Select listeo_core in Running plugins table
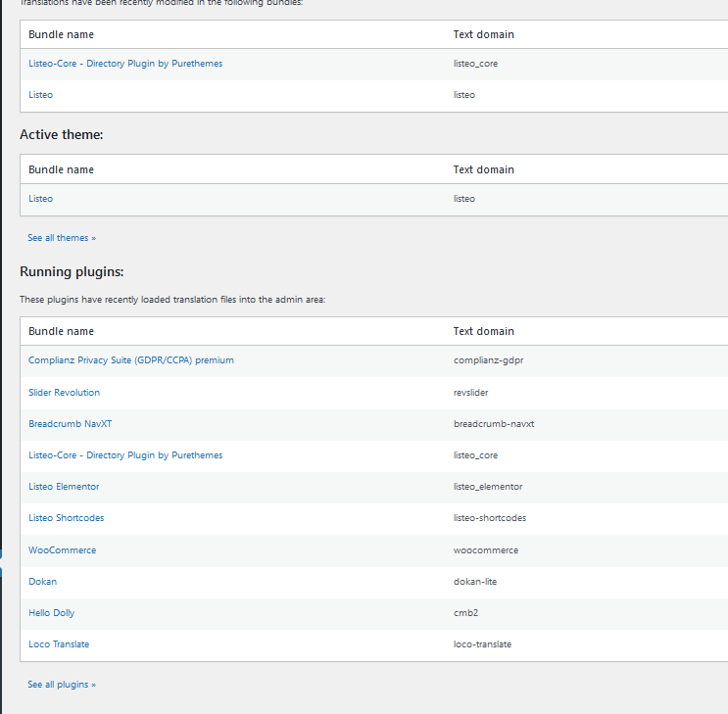The height and width of the screenshot is (714, 728). point(475,455)
